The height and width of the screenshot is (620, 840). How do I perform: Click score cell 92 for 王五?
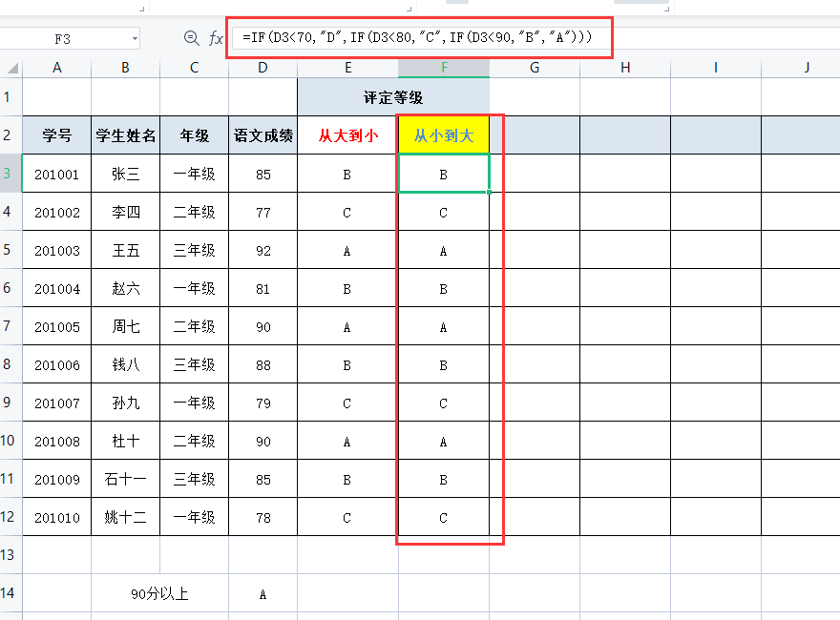coord(262,250)
